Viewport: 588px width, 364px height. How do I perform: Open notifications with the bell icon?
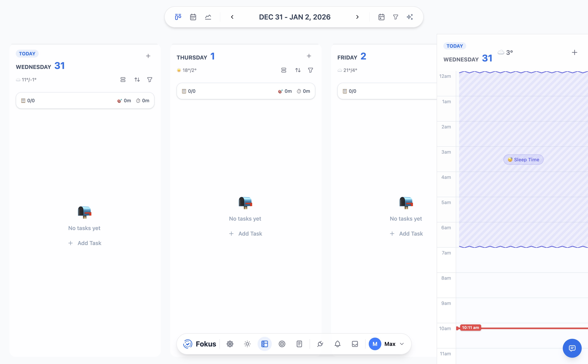(337, 344)
